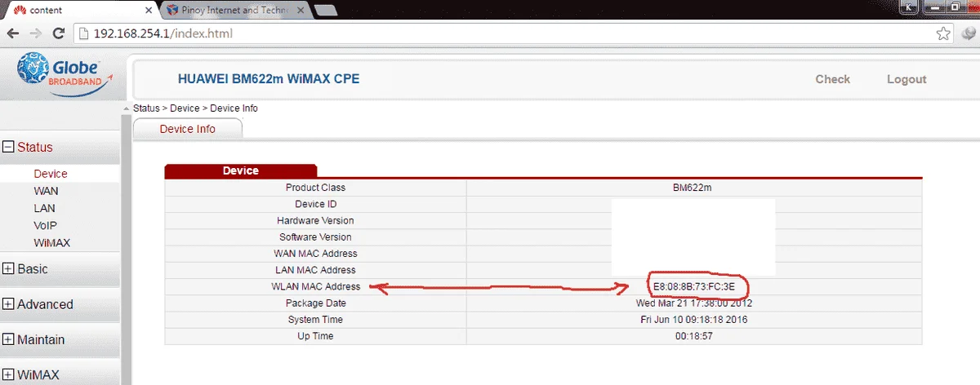Expand the WiMAX bottom menu section
Image resolution: width=980 pixels, height=385 pixels.
tap(9, 375)
